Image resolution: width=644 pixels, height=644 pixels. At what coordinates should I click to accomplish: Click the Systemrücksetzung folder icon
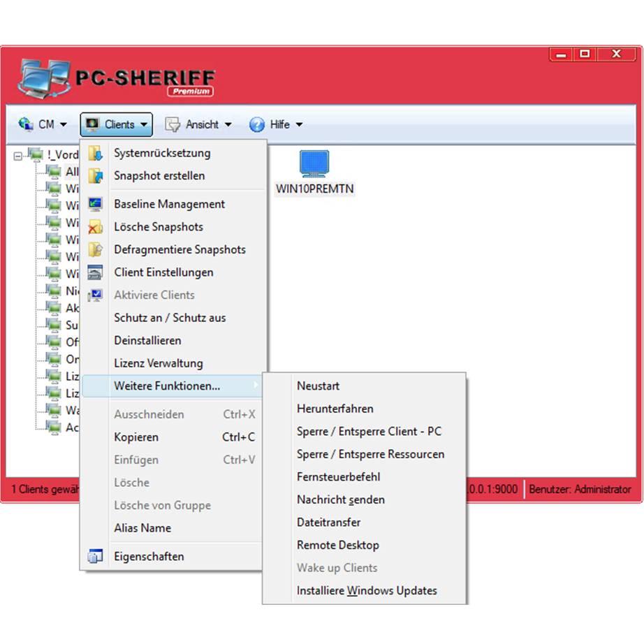coord(96,153)
